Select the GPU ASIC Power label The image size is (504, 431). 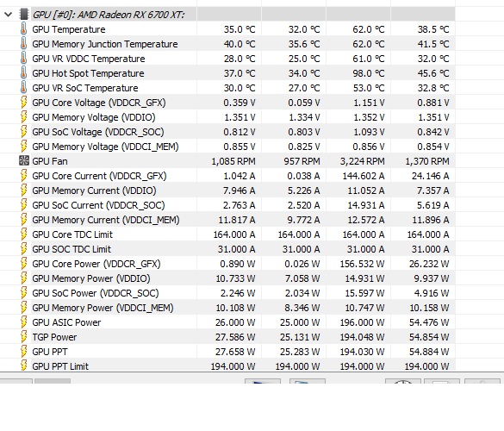click(66, 322)
